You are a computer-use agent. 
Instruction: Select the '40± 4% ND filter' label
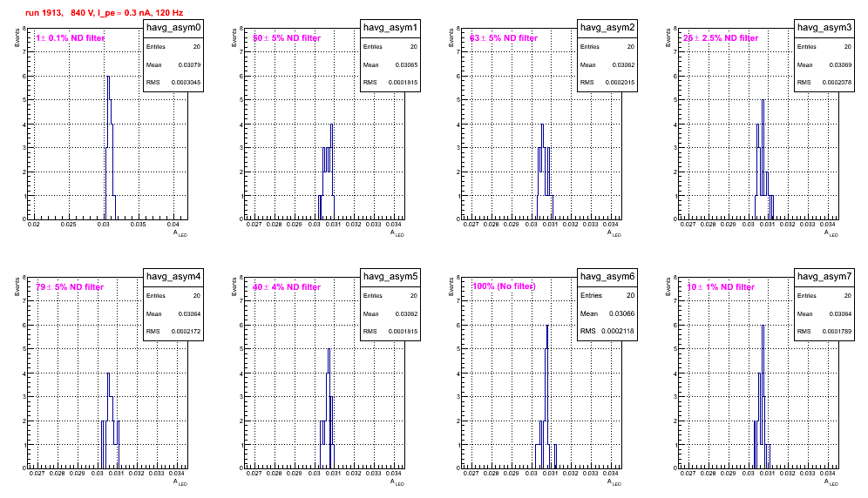[x=287, y=287]
